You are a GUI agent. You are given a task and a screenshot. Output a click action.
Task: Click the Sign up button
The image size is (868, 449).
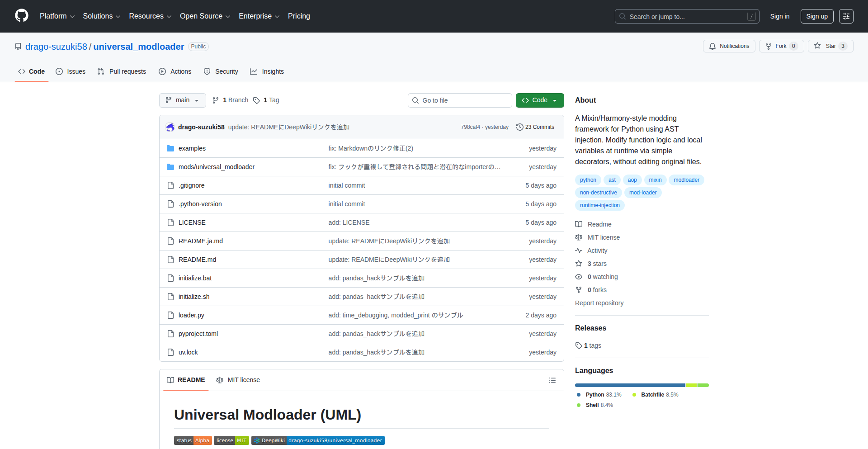[816, 16]
